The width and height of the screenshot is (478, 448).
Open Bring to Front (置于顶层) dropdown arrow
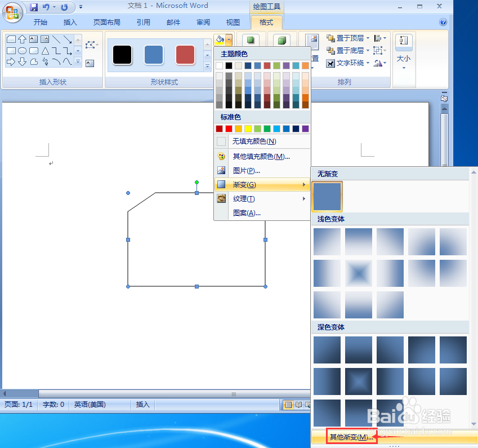368,38
